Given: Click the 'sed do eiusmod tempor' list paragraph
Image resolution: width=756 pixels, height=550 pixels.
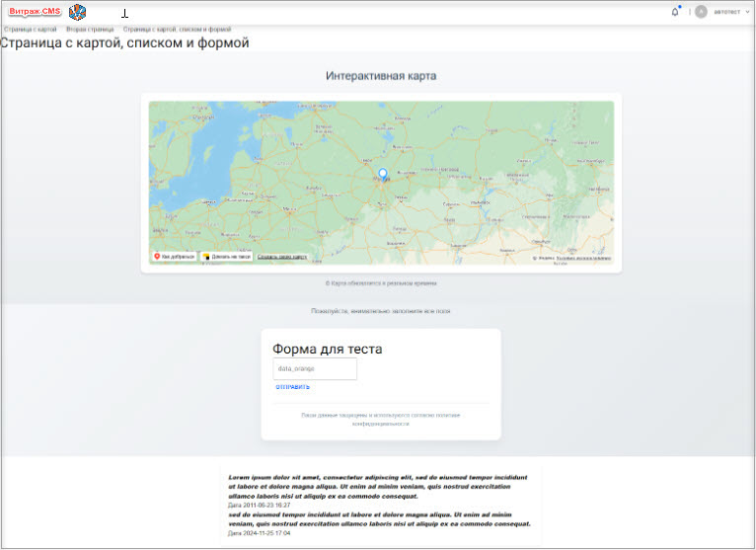Looking at the screenshot, I should 379,519.
